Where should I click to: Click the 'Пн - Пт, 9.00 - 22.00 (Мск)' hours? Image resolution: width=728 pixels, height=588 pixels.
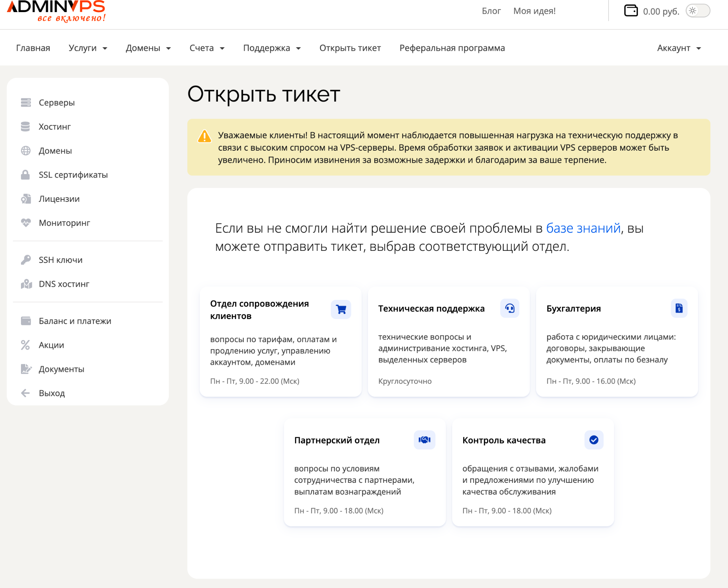point(255,381)
